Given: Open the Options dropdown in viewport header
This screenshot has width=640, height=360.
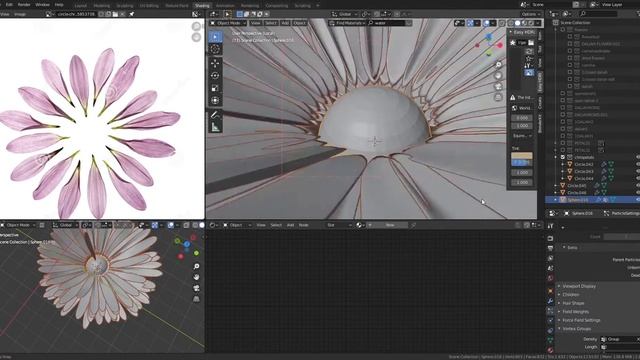Looking at the screenshot, I should click(531, 14).
